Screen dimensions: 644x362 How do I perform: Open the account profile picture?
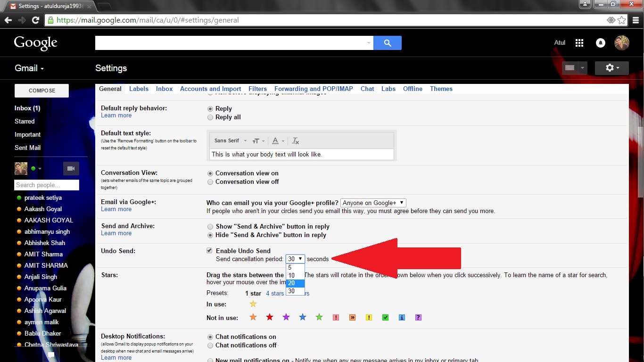[622, 43]
